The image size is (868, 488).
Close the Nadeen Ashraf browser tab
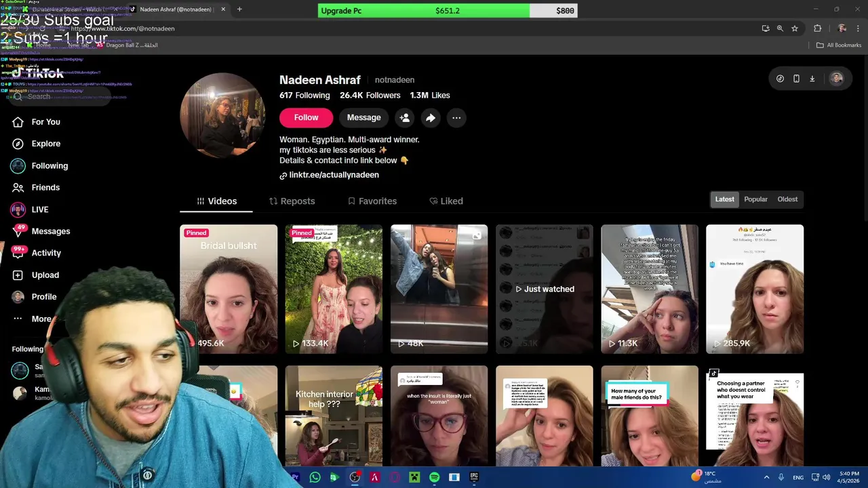222,9
